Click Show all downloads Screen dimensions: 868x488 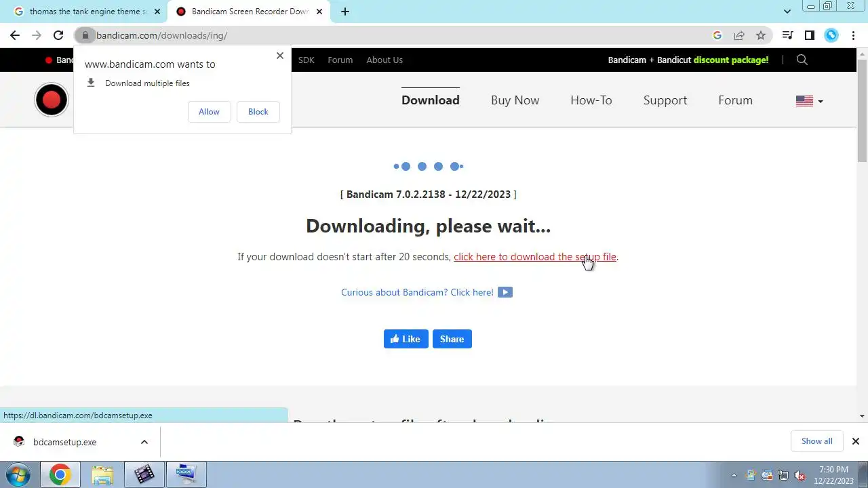(x=816, y=441)
